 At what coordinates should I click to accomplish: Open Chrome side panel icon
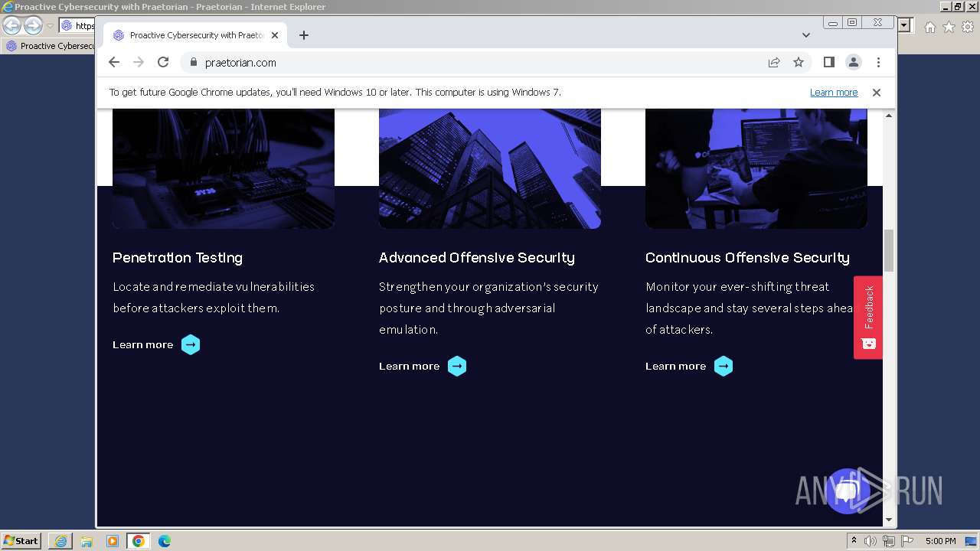(x=829, y=63)
